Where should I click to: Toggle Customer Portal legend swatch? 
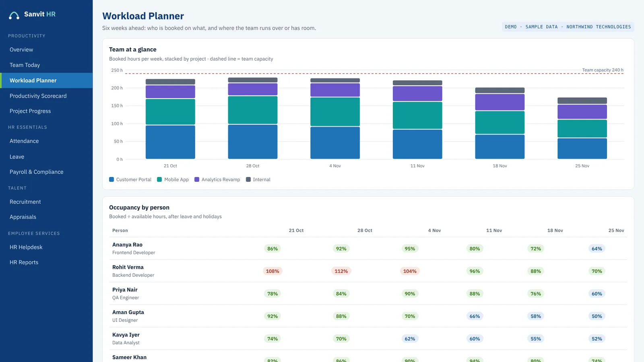point(111,179)
